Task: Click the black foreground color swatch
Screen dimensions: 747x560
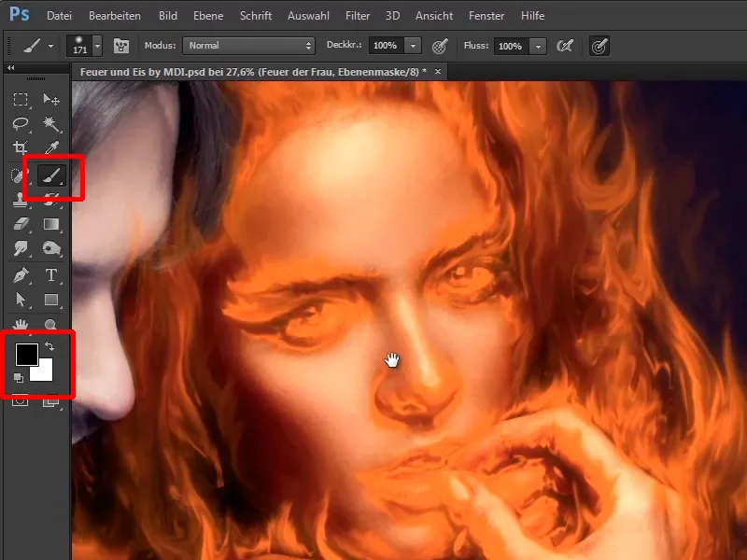Action: pyautogui.click(x=26, y=354)
